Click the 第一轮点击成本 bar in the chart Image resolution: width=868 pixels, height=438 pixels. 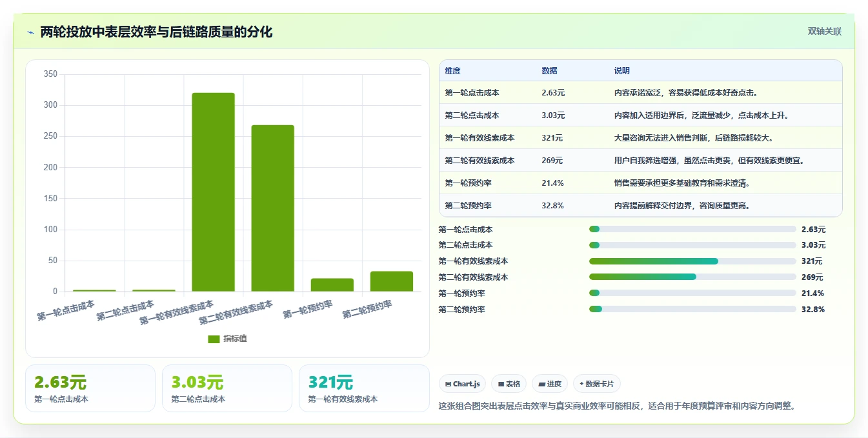click(94, 291)
